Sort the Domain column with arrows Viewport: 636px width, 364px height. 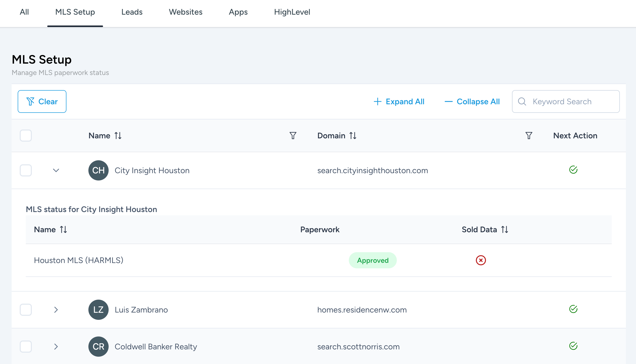tap(353, 136)
